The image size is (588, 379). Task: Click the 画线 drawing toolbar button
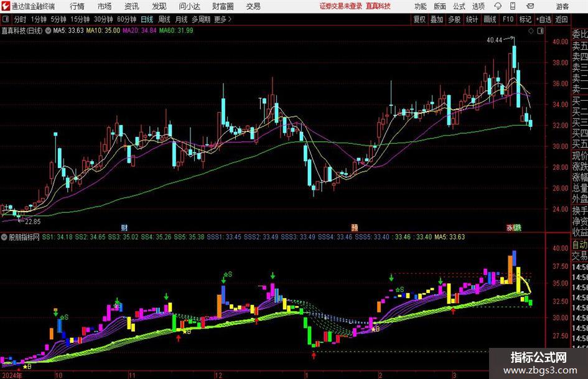(x=490, y=19)
